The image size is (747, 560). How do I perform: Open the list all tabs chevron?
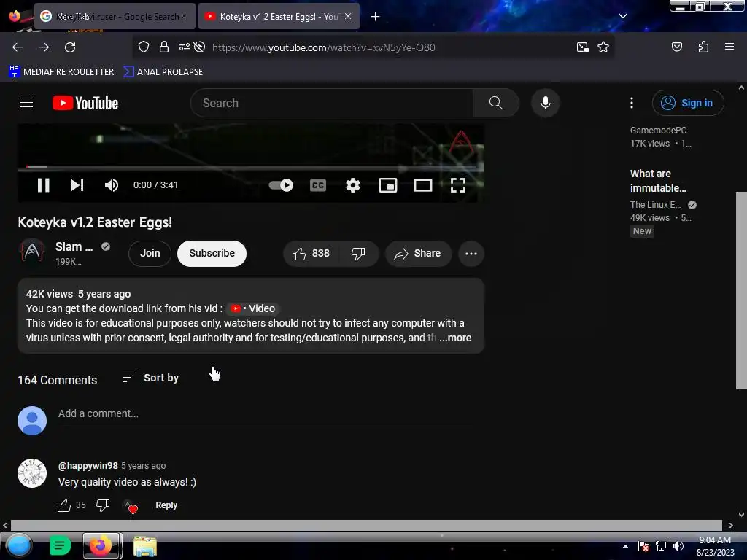(623, 16)
